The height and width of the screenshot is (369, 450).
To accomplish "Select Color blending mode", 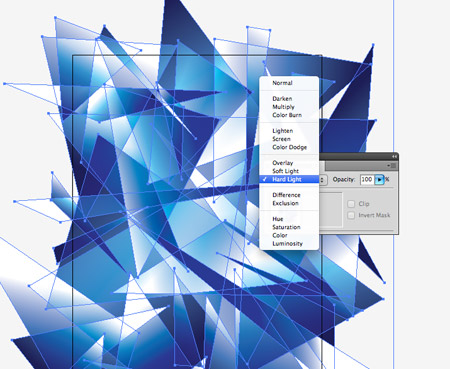I will [280, 235].
